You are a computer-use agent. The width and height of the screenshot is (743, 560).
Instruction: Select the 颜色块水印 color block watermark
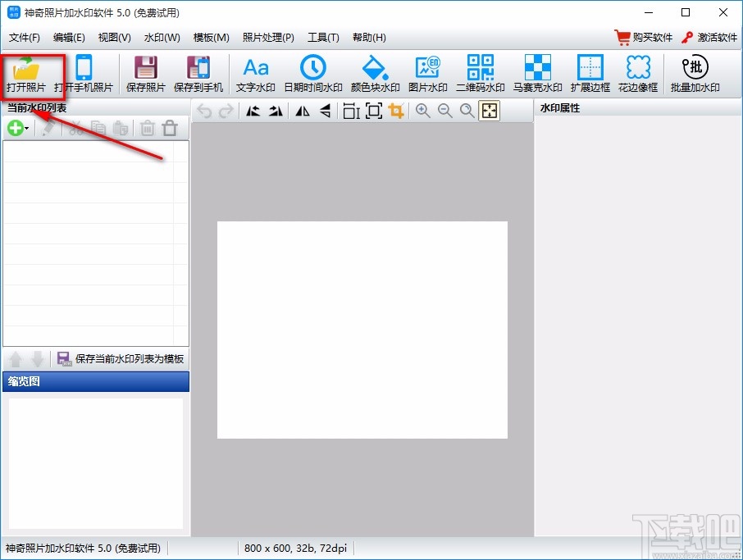(x=375, y=74)
